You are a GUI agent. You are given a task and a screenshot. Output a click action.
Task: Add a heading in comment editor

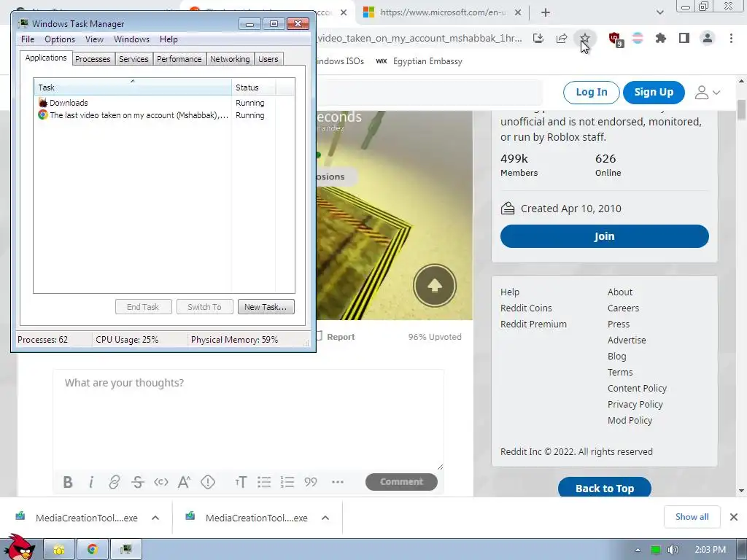click(x=241, y=482)
